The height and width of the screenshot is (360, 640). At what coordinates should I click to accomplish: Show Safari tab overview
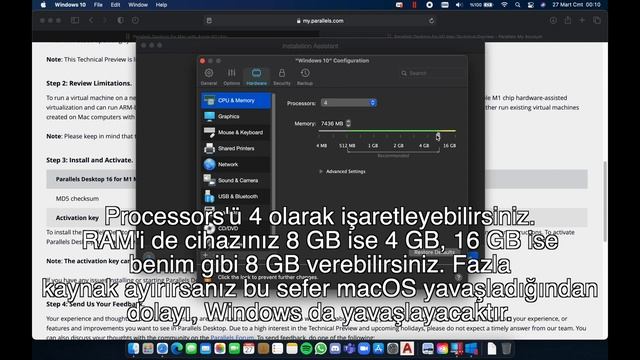(597, 20)
